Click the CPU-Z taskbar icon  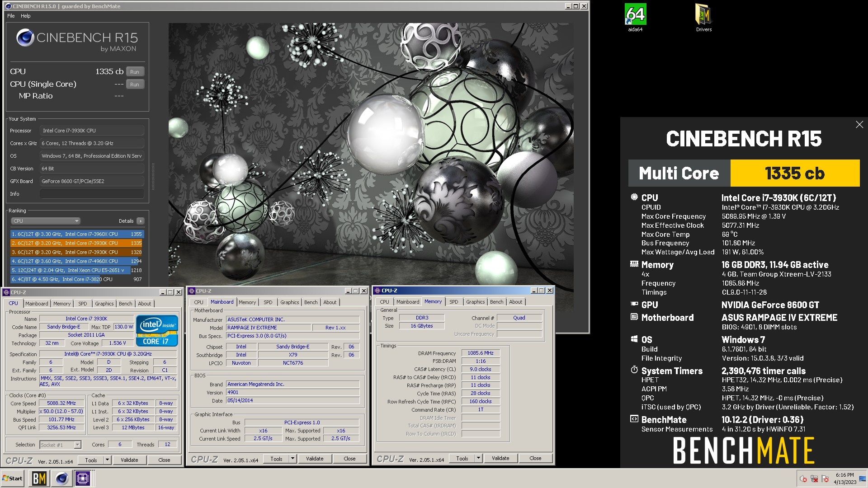pyautogui.click(x=83, y=478)
